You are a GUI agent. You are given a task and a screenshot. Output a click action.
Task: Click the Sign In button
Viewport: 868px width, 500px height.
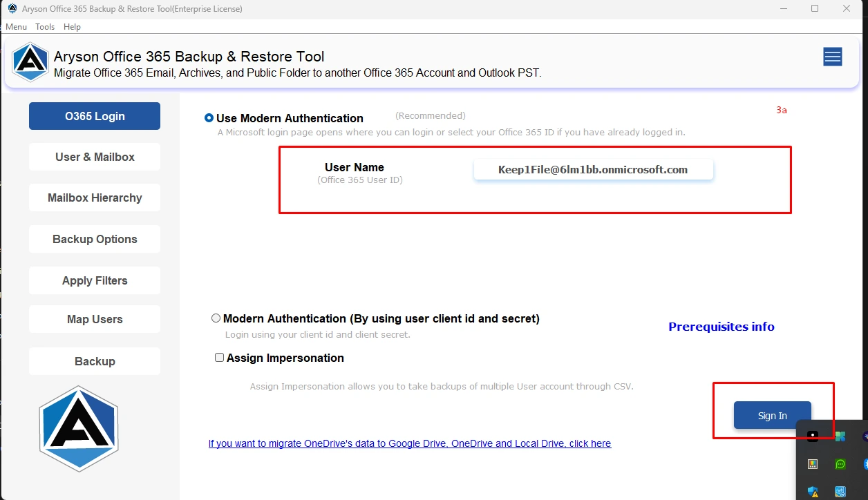click(x=772, y=415)
